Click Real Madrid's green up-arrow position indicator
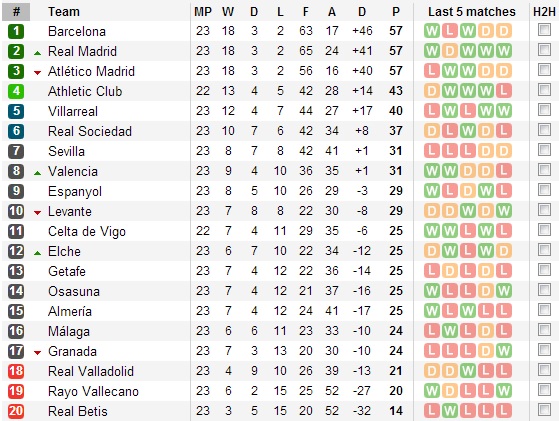 (x=37, y=53)
